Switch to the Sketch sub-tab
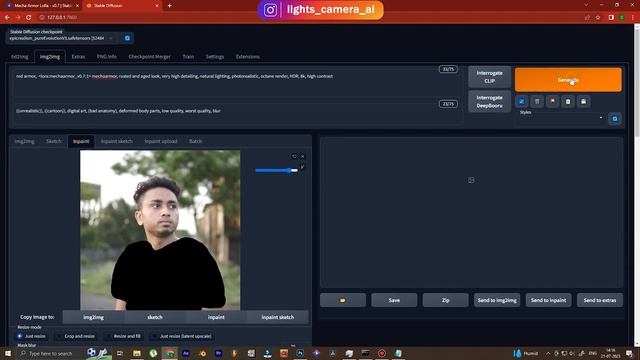The width and height of the screenshot is (640, 360). coord(53,141)
